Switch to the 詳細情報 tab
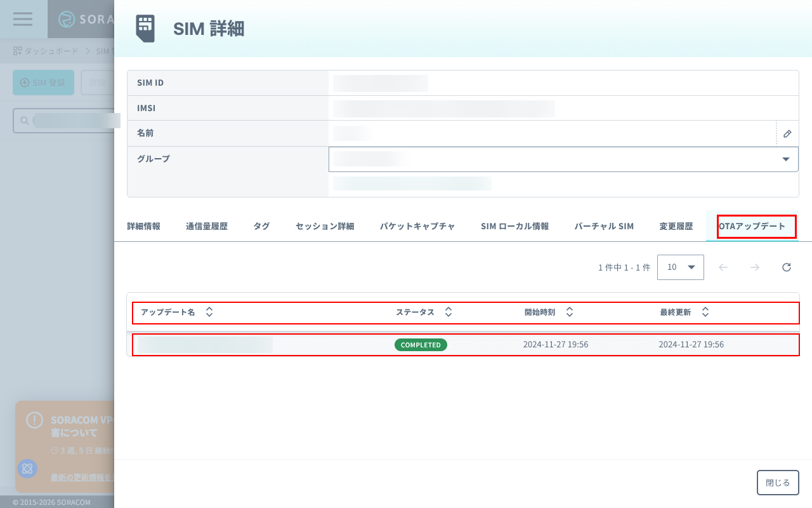The image size is (812, 508). pos(143,225)
